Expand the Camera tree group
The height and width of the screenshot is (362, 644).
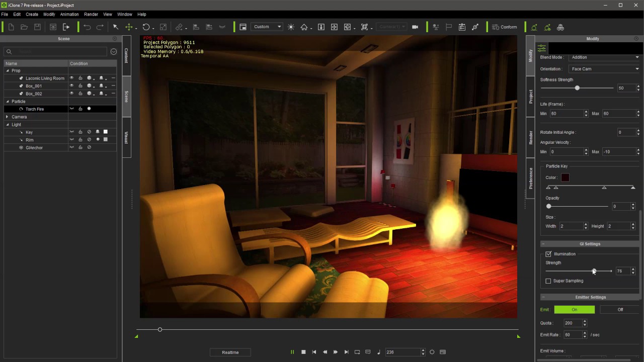8,117
